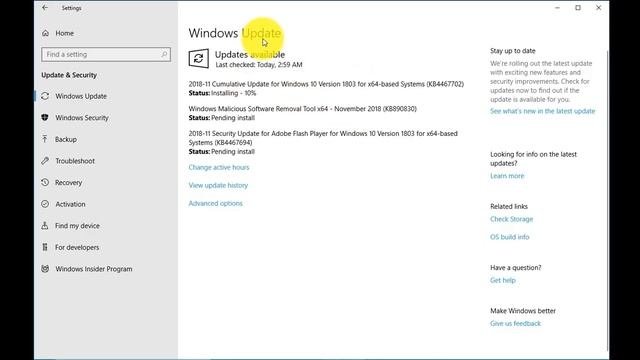Click the Windows Security shield icon
Image resolution: width=640 pixels, height=360 pixels.
coord(45,118)
